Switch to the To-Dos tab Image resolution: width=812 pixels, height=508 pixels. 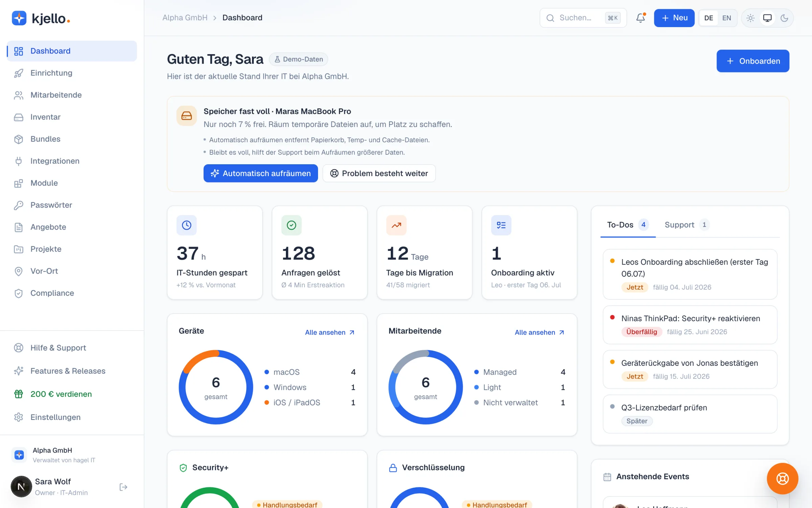628,225
